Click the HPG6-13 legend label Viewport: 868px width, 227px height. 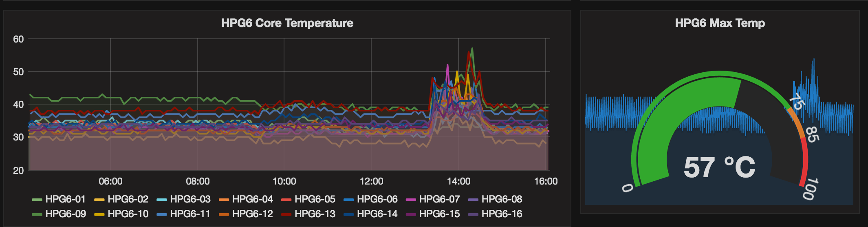pyautogui.click(x=315, y=214)
